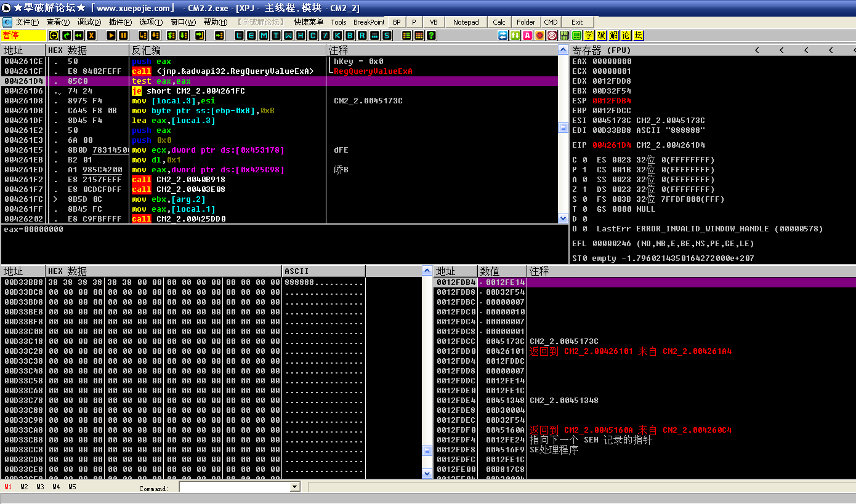Open the 快捷菜单 menu
The image size is (856, 504).
click(x=309, y=22)
